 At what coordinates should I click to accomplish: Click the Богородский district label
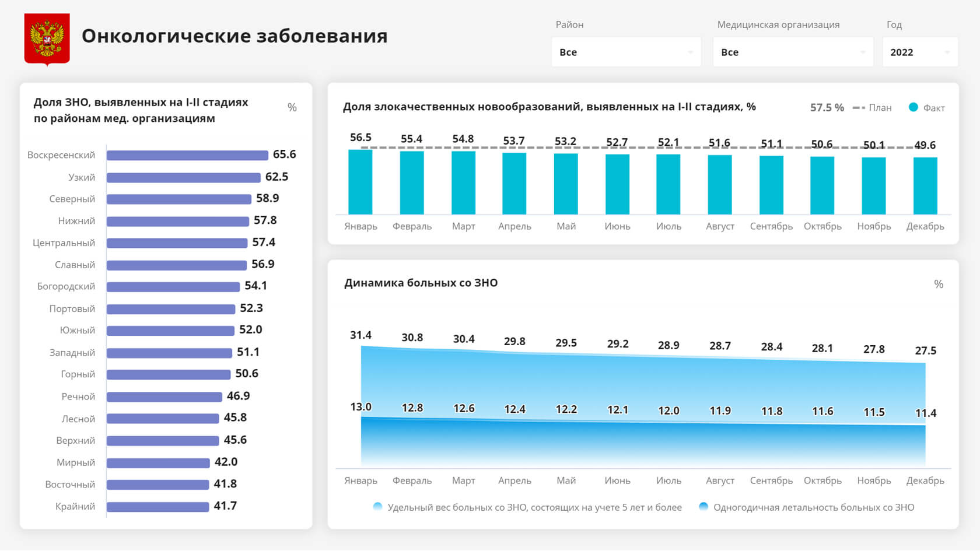[66, 286]
